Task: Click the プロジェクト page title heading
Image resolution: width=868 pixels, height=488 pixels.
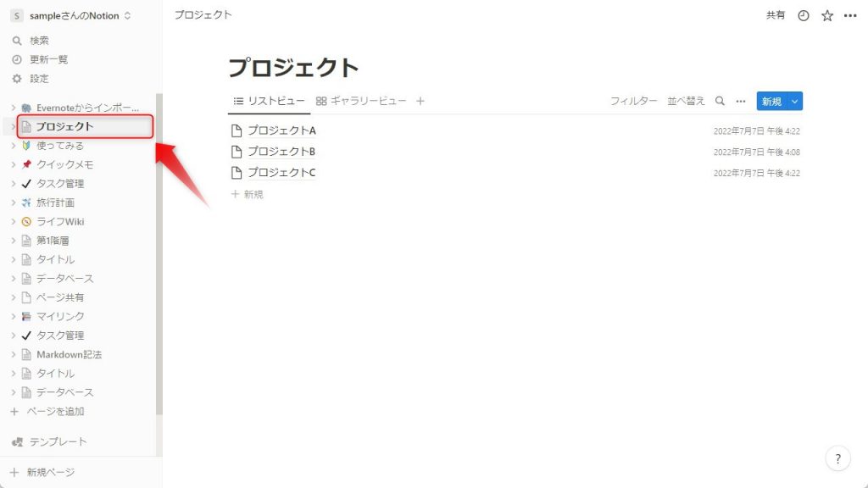Action: [293, 68]
